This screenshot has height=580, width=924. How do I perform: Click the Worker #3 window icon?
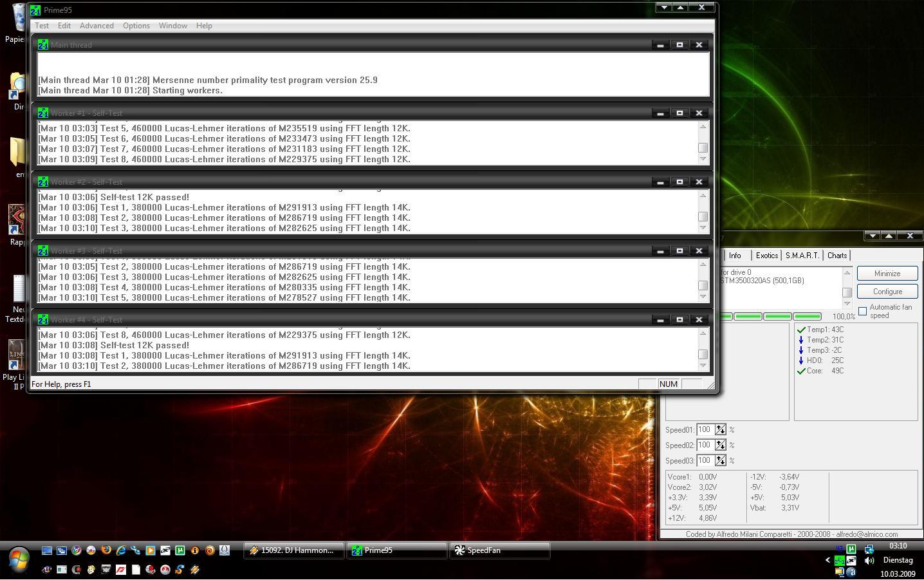click(x=43, y=250)
